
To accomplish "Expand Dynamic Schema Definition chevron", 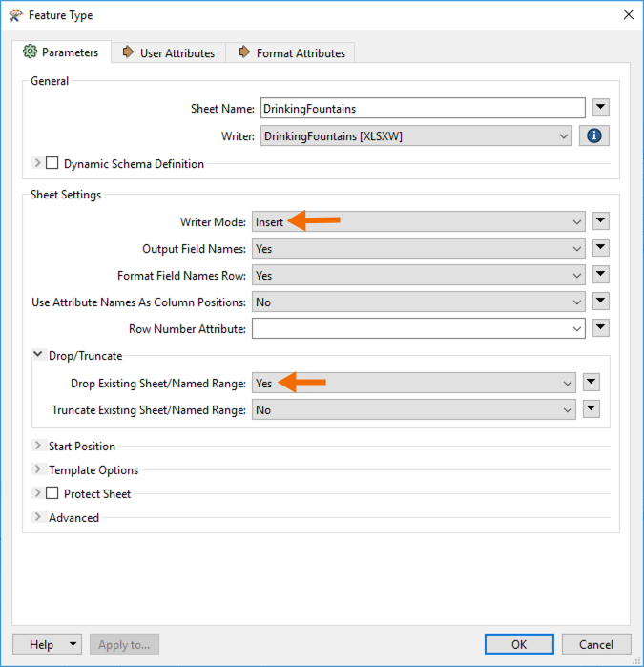I will click(38, 163).
